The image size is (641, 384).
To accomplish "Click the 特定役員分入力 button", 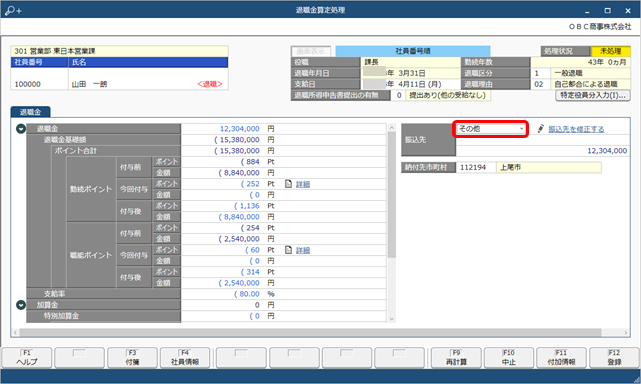I will (x=593, y=95).
